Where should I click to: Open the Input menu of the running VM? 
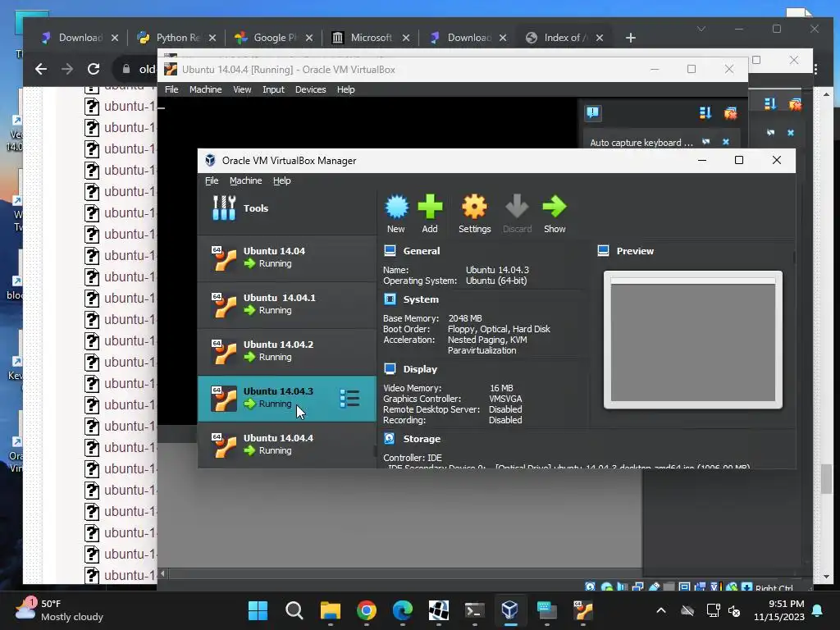click(273, 89)
